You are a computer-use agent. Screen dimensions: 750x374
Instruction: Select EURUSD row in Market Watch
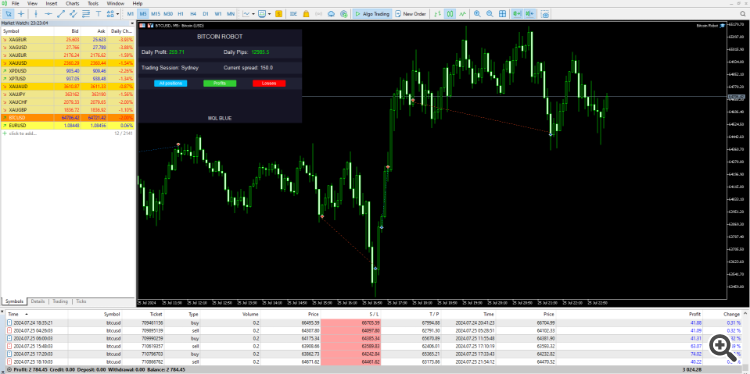coord(68,125)
